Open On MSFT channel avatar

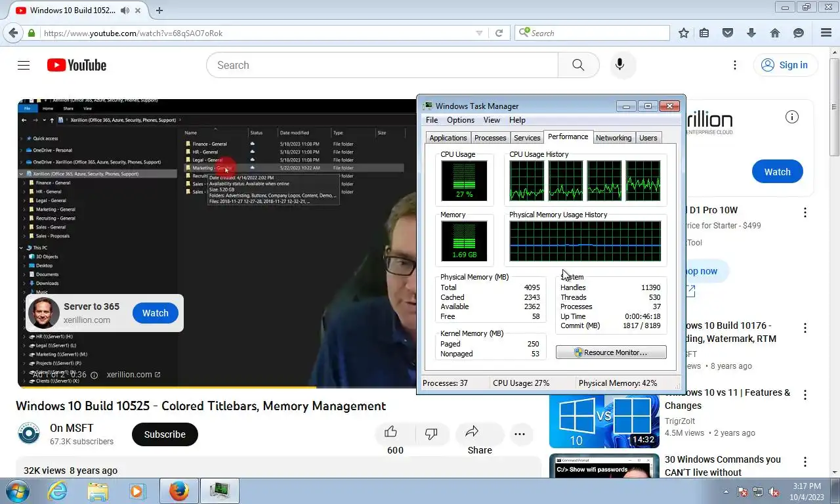28,434
